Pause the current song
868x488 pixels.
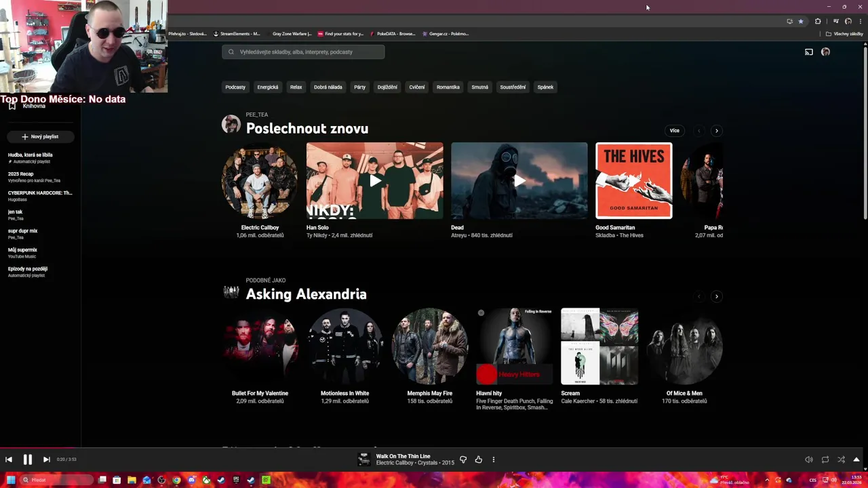(28, 460)
